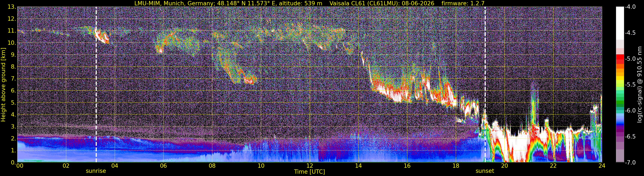Select the "02" time axis tick label
Screen dimensions: 644x176
pos(66,166)
